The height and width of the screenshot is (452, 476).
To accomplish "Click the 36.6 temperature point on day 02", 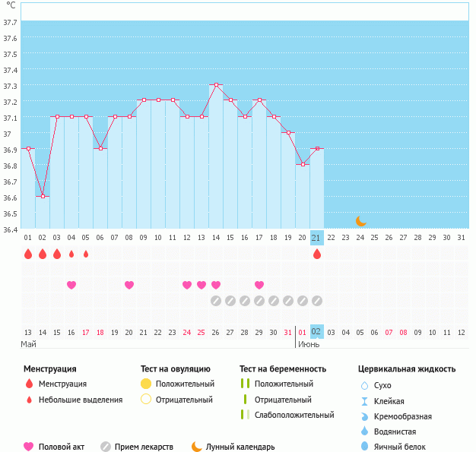I will coord(43,197).
